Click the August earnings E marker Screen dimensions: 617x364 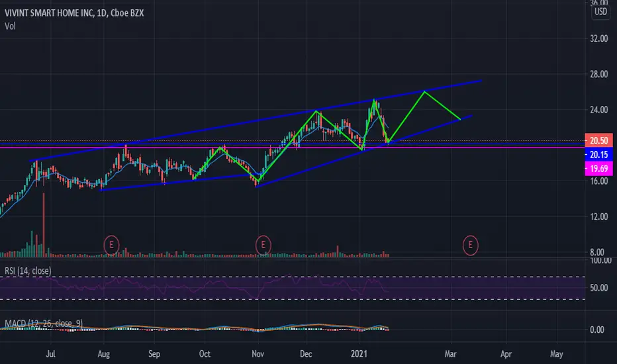(x=111, y=245)
